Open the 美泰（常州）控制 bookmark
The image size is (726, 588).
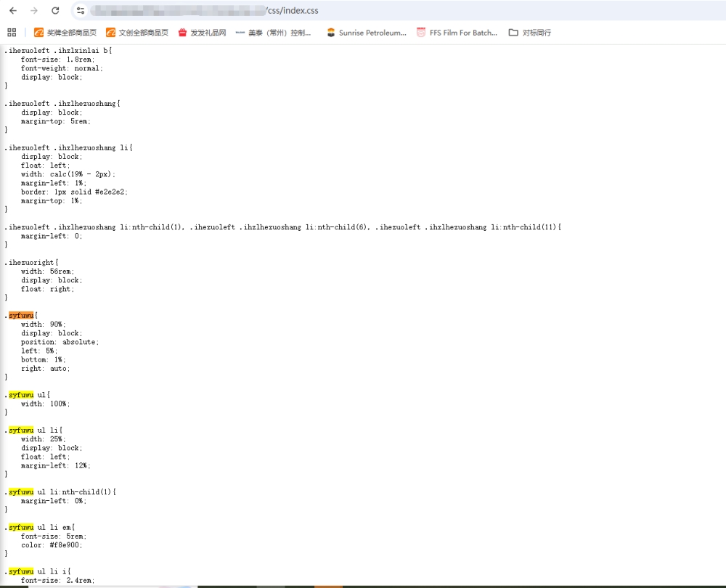(x=273, y=33)
